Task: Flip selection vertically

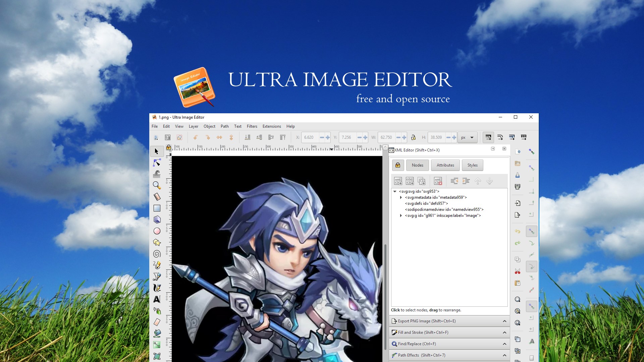Action: tap(231, 137)
